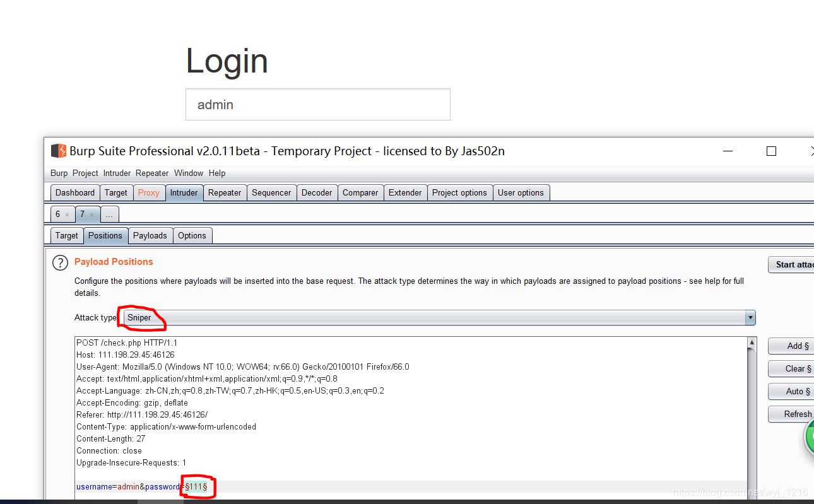Open the Attack type dropdown arrow
This screenshot has height=504, width=814.
click(x=750, y=317)
